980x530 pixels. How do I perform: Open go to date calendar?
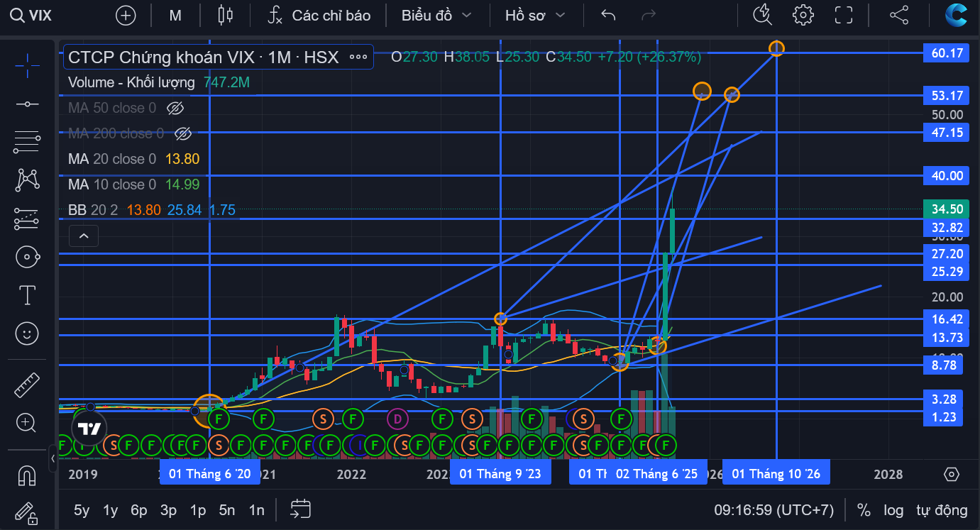301,509
